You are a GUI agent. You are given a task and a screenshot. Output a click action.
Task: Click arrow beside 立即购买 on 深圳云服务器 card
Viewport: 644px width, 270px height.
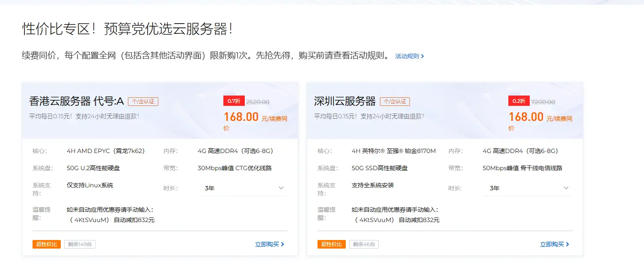click(567, 244)
